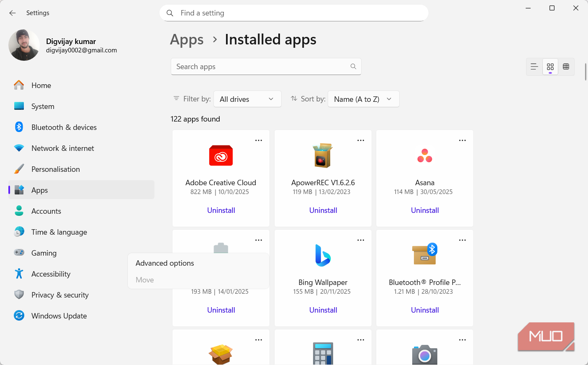Uninstall Bing Wallpaper

coord(323,310)
